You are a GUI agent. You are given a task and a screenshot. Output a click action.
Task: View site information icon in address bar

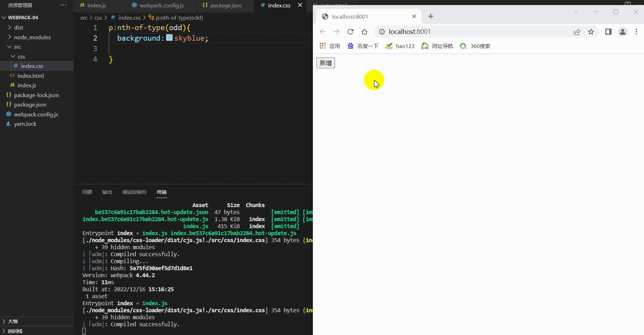click(x=382, y=31)
